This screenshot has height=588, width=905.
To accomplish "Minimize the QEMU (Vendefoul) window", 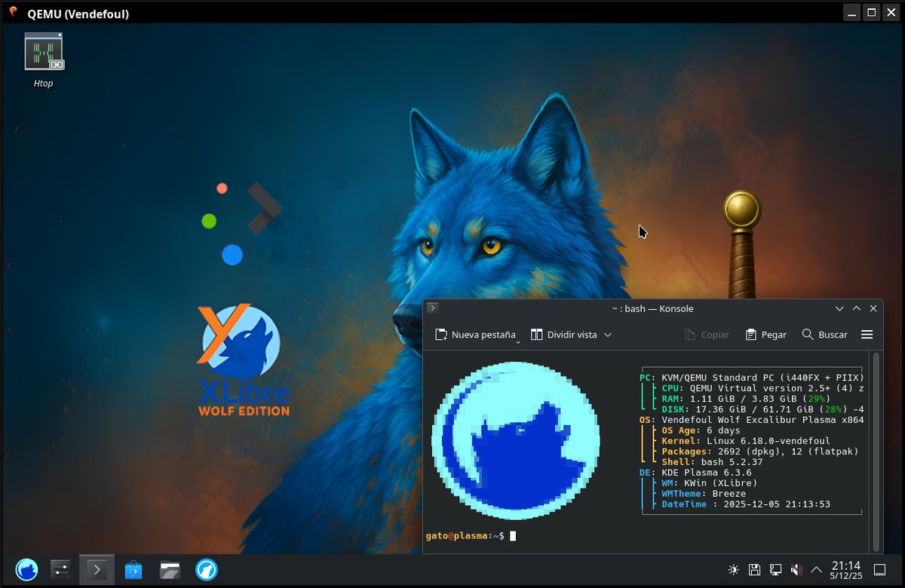I will click(x=852, y=12).
